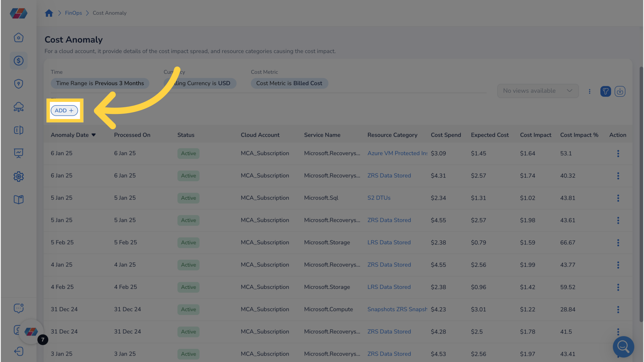644x362 pixels.
Task: Open the monitor chart sidebar icon
Action: point(18,153)
